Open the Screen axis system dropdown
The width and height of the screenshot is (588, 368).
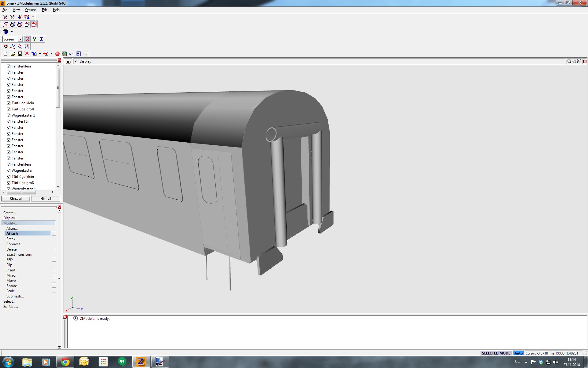point(20,39)
